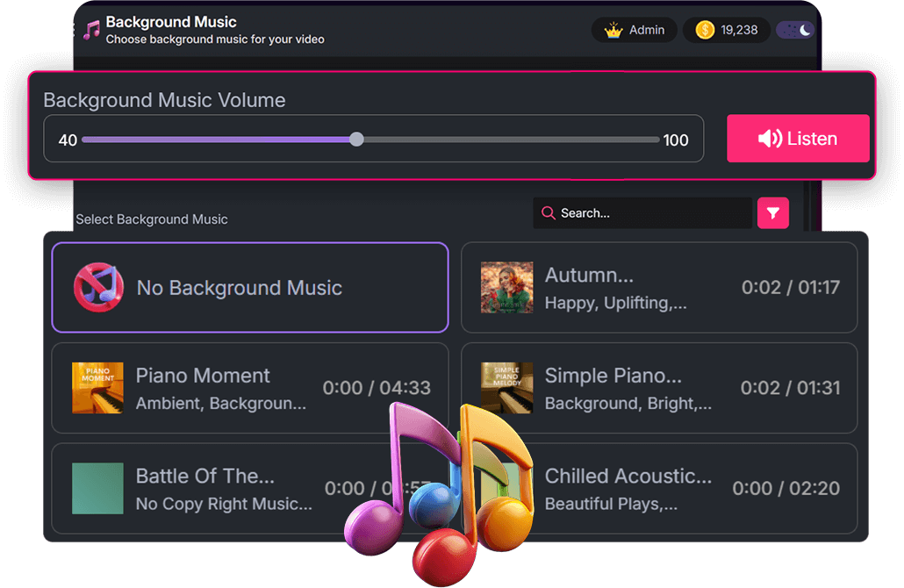Image resolution: width=904 pixels, height=588 pixels.
Task: Choose the Chilled Acoustic track title
Action: tap(628, 477)
